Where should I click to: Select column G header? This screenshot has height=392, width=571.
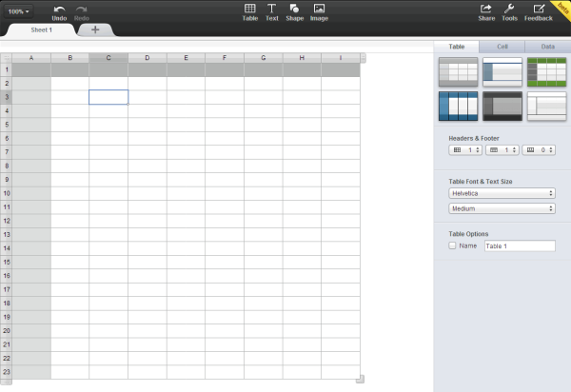click(x=264, y=58)
